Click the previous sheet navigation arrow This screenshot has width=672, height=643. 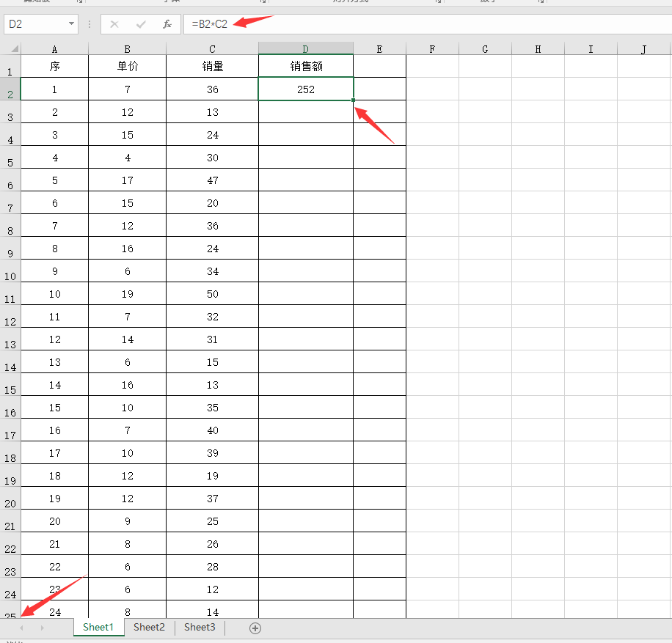(x=21, y=628)
